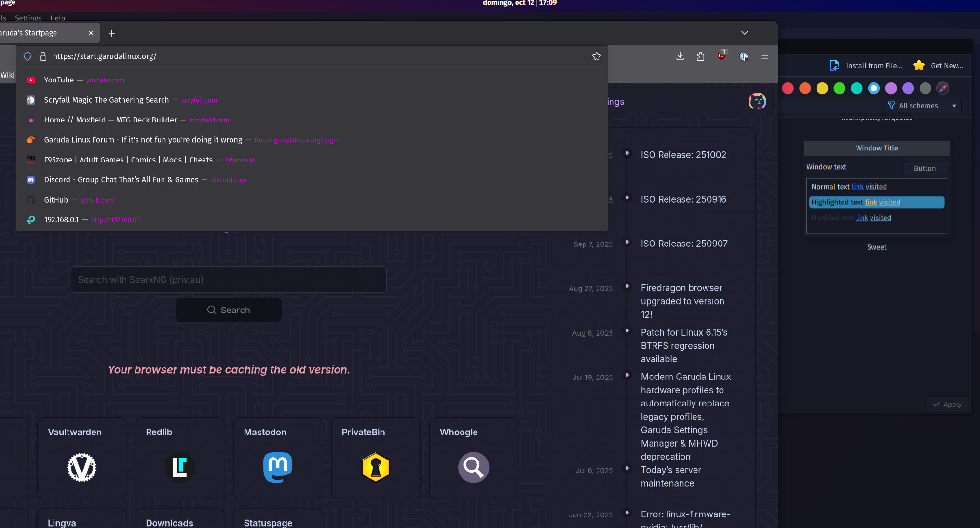This screenshot has width=980, height=528.
Task: Expand the All schemes filter dropdown
Action: pyautogui.click(x=923, y=106)
